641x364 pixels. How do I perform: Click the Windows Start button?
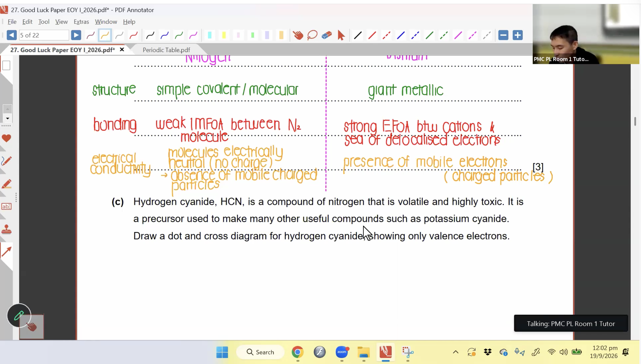pos(222,352)
